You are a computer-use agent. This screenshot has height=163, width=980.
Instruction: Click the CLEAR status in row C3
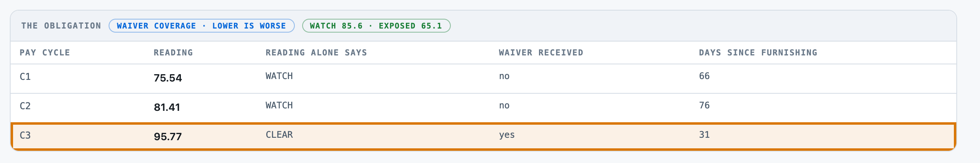[x=279, y=134]
